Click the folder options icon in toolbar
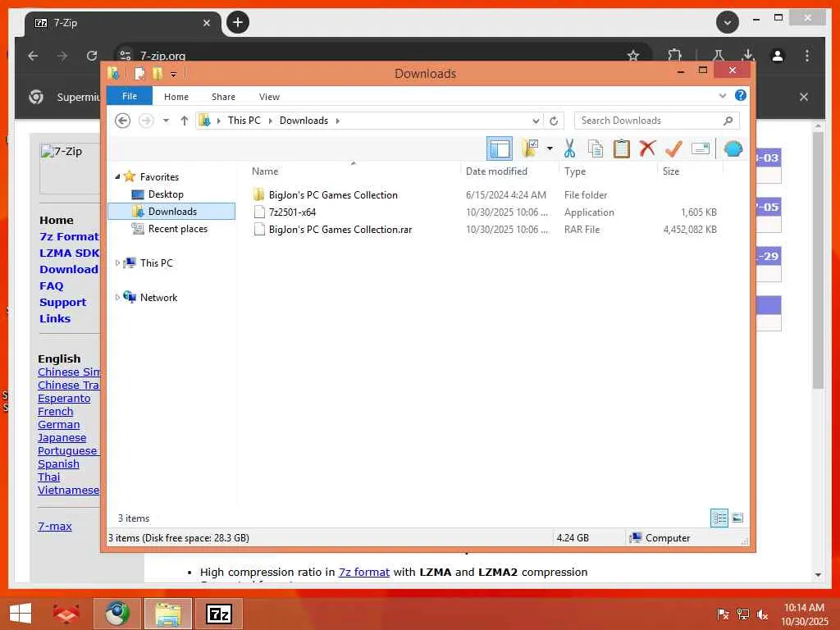840x630 pixels. coord(531,148)
